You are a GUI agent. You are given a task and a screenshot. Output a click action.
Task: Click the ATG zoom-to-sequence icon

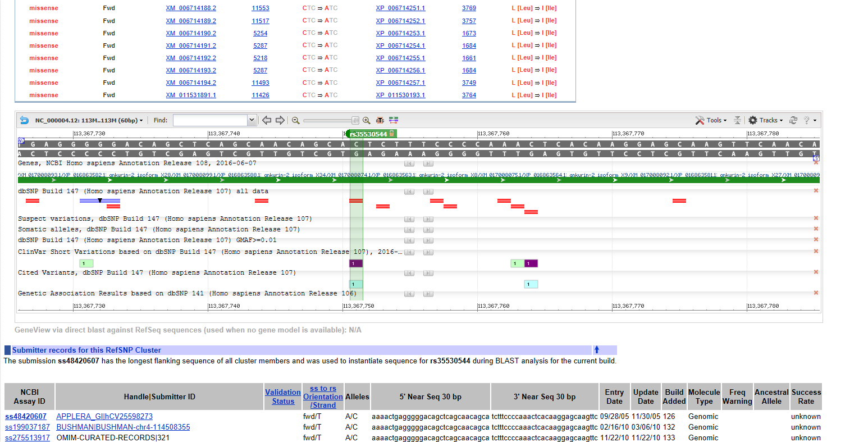click(380, 120)
